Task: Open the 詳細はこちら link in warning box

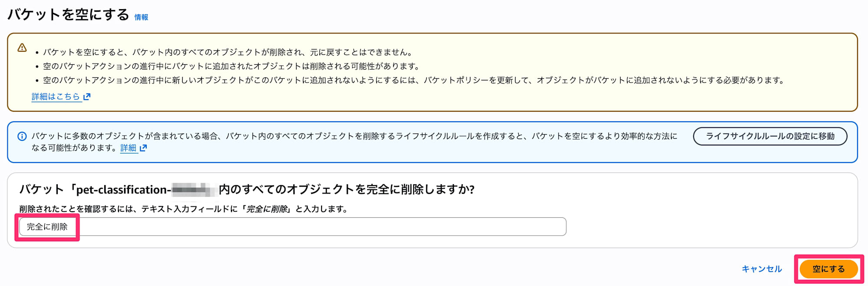Action: click(56, 96)
